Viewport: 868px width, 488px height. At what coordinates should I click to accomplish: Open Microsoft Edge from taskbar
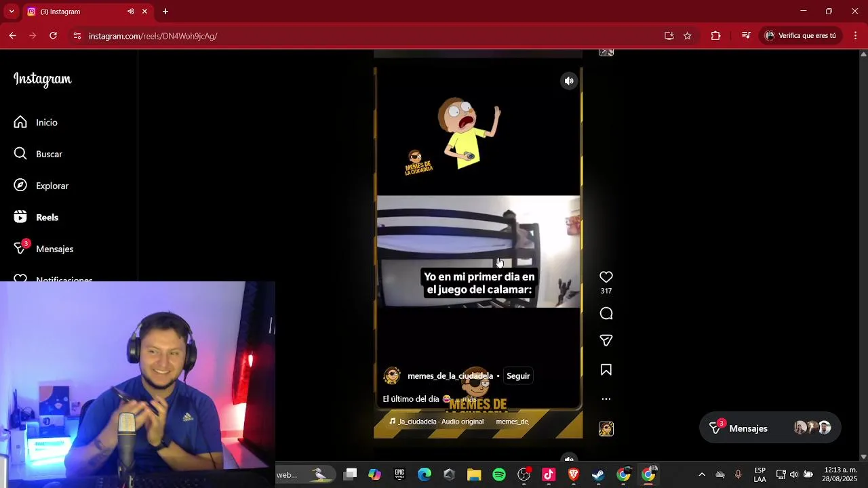(425, 474)
